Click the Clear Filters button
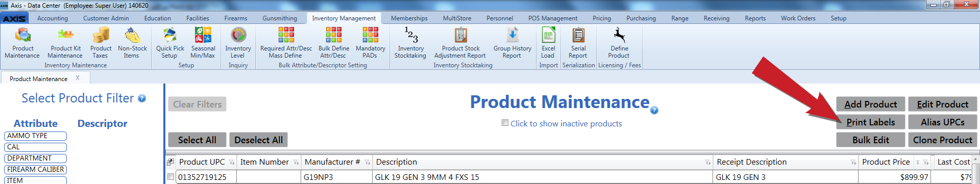Viewport: 980px width, 184px height. [x=197, y=104]
